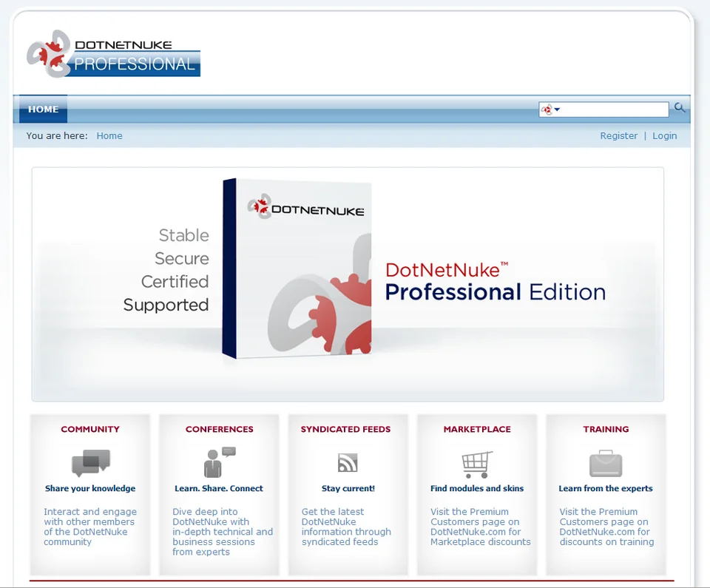Open the HOME menu tab
Screen dimensions: 710x588
(x=43, y=109)
